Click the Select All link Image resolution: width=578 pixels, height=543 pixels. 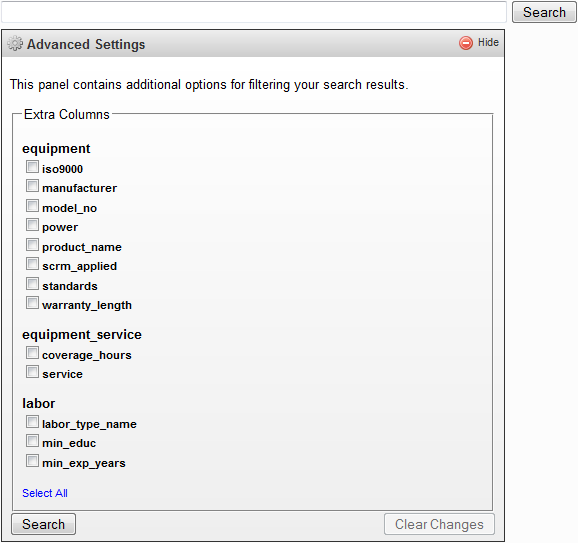click(45, 493)
